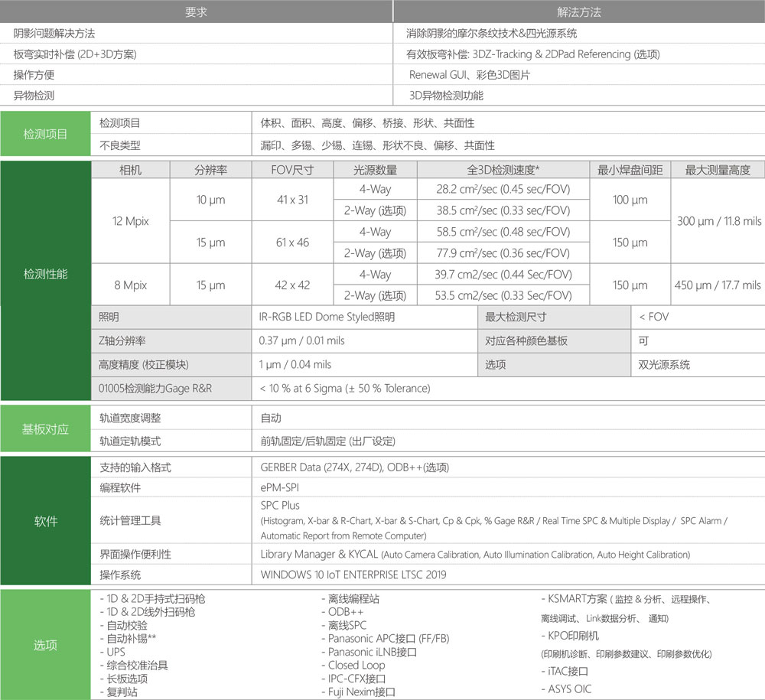765x700 pixels.
Task: Select the 8 Mpix camera cell
Action: (x=130, y=285)
